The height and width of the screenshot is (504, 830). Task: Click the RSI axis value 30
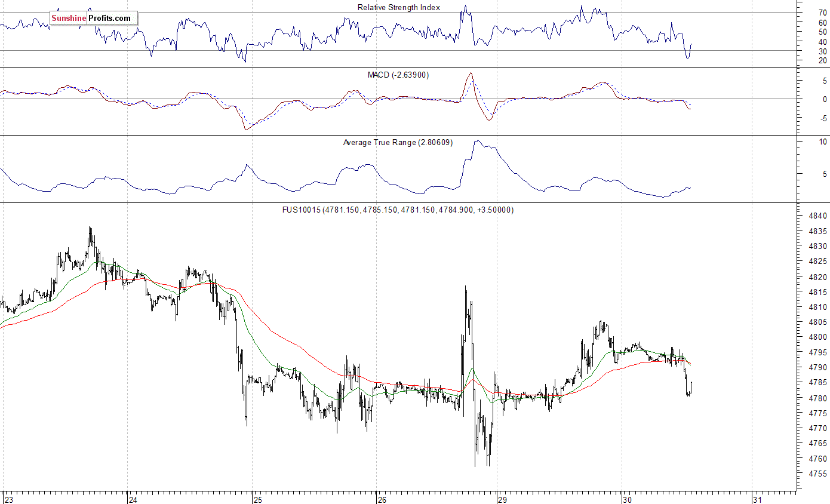822,51
